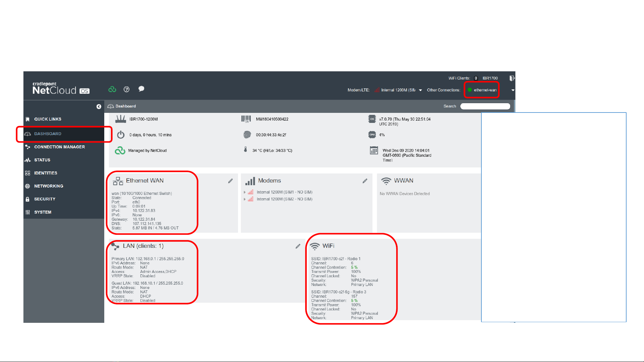Image resolution: width=644 pixels, height=362 pixels.
Task: Click the firmware OS chip icon
Action: [x=372, y=119]
